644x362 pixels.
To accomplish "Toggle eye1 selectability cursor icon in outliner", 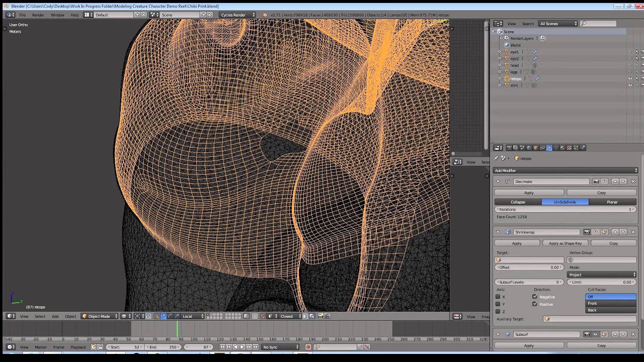I will (637, 51).
